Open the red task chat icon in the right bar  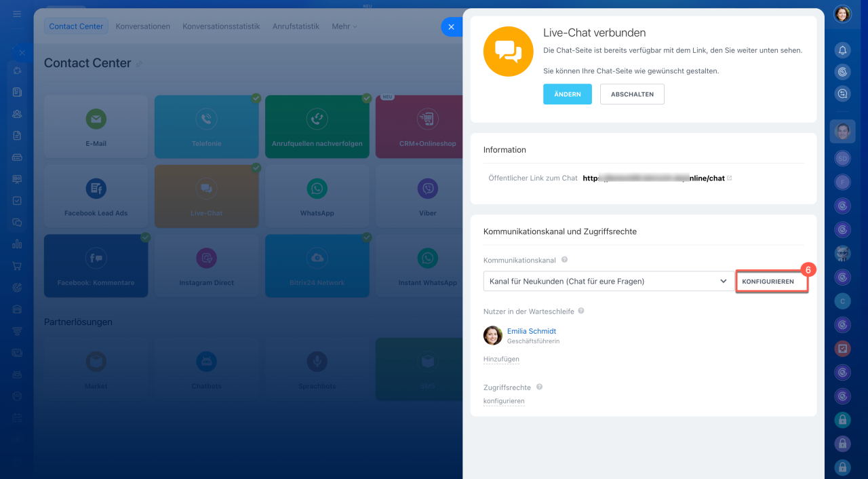(842, 349)
